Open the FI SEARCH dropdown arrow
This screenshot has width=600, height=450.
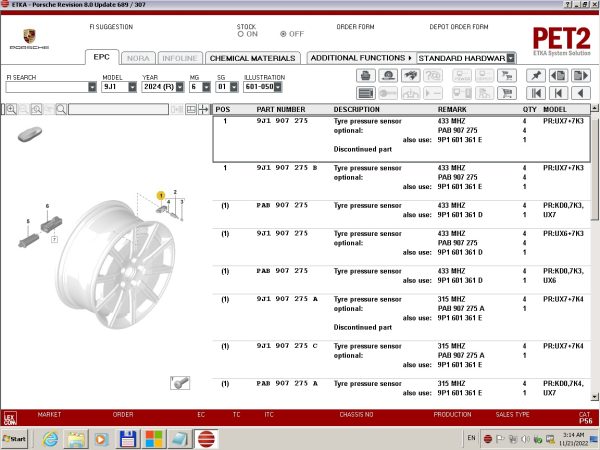(x=92, y=87)
